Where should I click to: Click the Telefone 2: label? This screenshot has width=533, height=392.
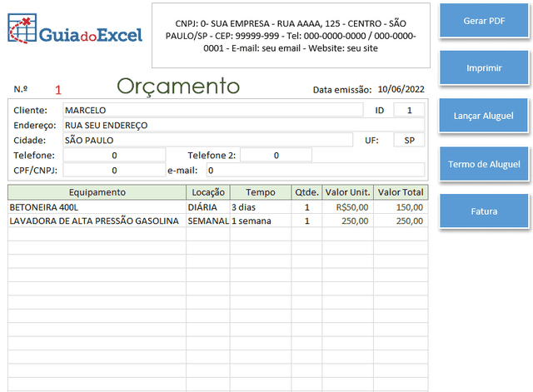[x=212, y=155]
